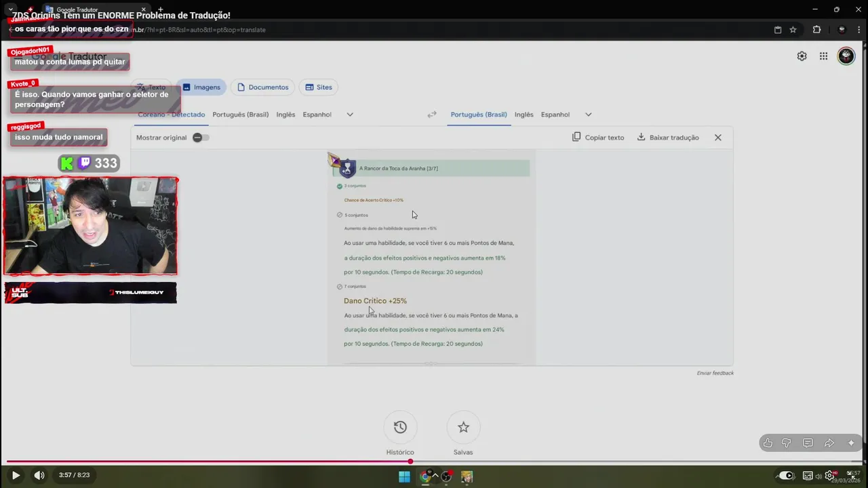Select Espanhol as target language
Screen dimensions: 868x488
pyautogui.click(x=555, y=115)
